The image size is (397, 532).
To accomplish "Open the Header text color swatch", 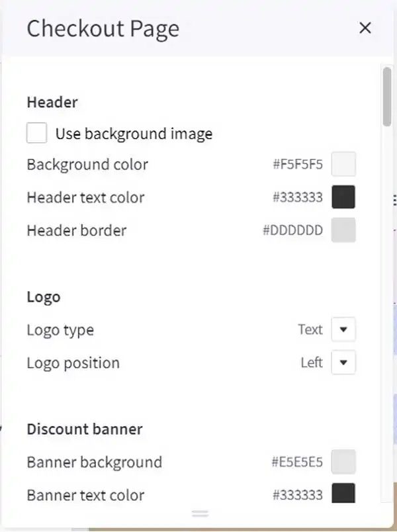I will tap(343, 197).
